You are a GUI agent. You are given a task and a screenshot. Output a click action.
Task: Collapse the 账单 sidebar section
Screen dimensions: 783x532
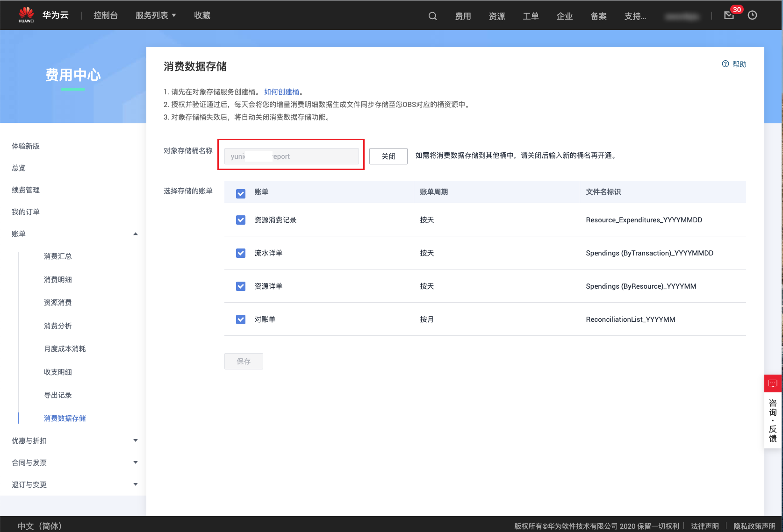(x=135, y=234)
